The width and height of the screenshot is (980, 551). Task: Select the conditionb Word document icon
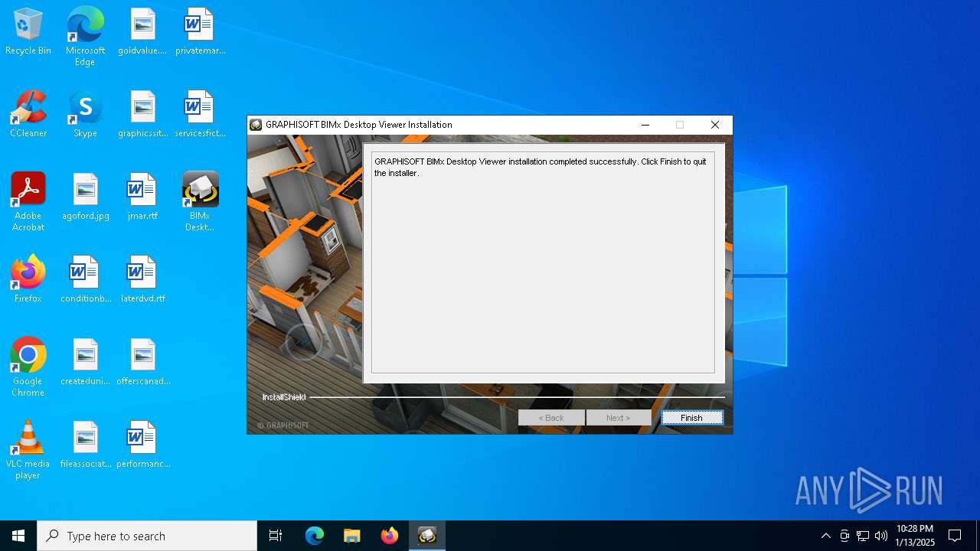click(85, 279)
